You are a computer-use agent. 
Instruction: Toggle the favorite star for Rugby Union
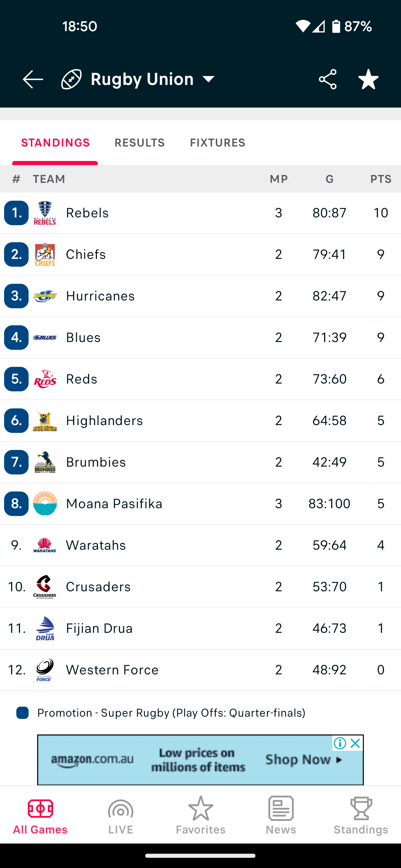[368, 79]
